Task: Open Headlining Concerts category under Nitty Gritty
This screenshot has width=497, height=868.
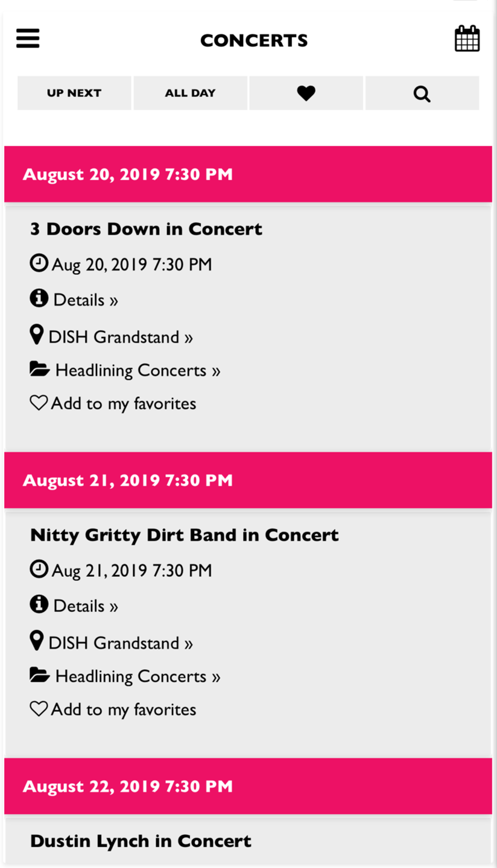Action: coord(138,676)
